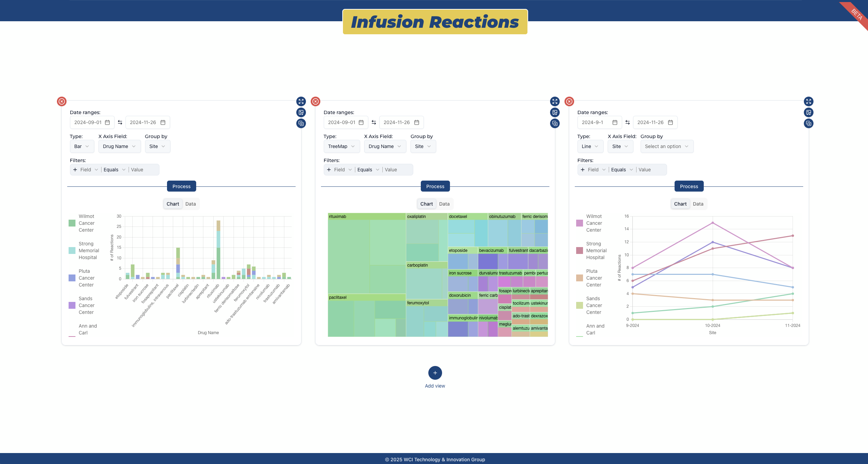Click the paclitaxel block in the treemap
The image size is (868, 464).
tap(367, 315)
